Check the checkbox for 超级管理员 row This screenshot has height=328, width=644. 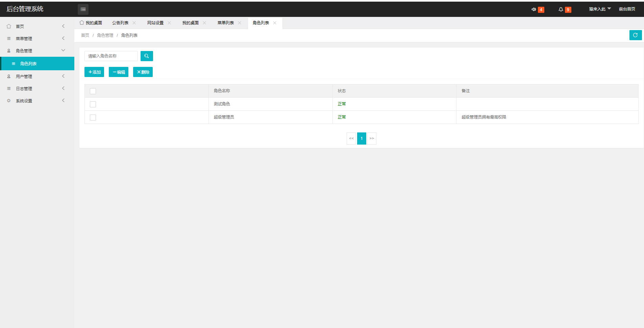click(x=93, y=118)
